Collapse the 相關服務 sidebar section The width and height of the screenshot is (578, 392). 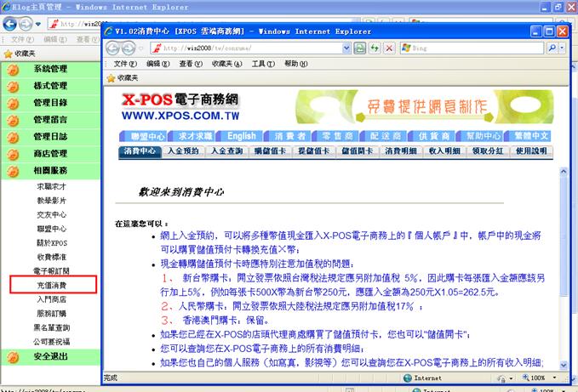[50, 171]
